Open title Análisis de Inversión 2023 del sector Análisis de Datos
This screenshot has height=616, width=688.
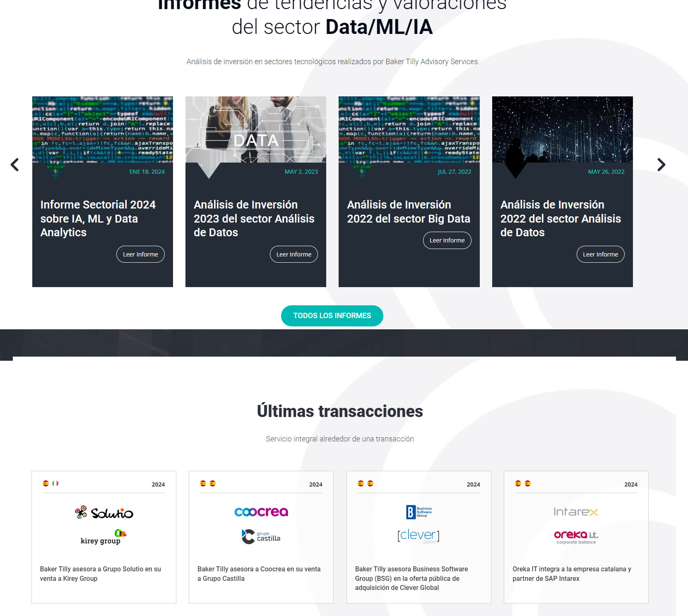pos(254,218)
